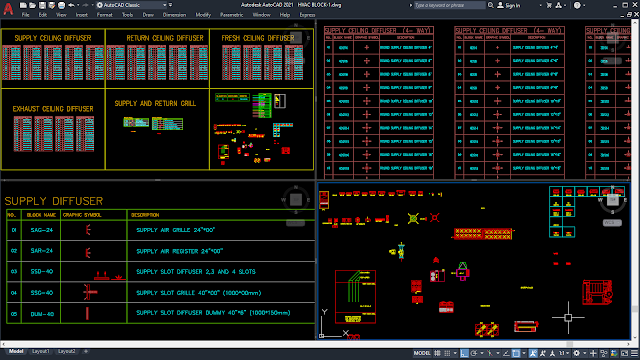Click the Open file folder icon
The height and width of the screenshot is (360, 640).
pos(33,5)
